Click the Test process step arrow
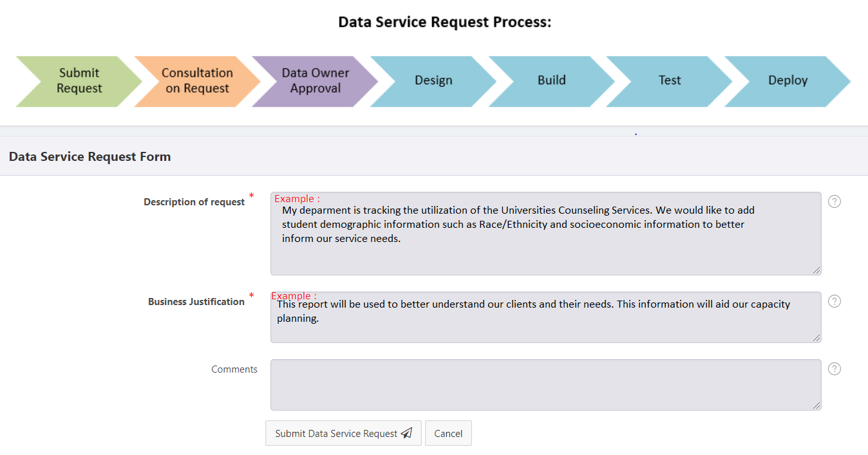 pyautogui.click(x=670, y=81)
